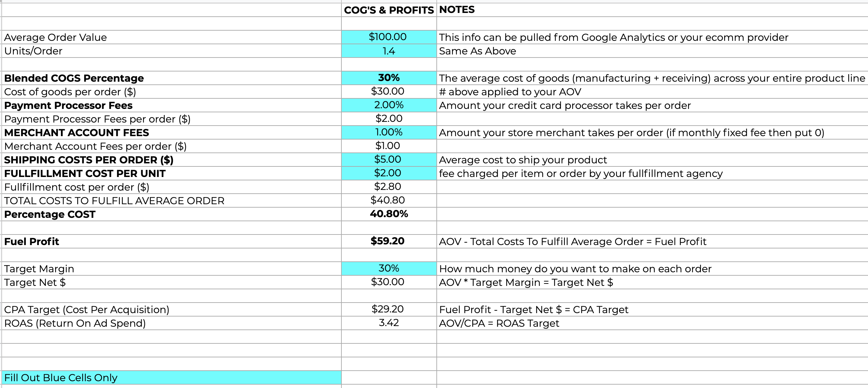Click the Average Order Value $100.00 cell
Screen dimensions: 868x388
click(388, 37)
